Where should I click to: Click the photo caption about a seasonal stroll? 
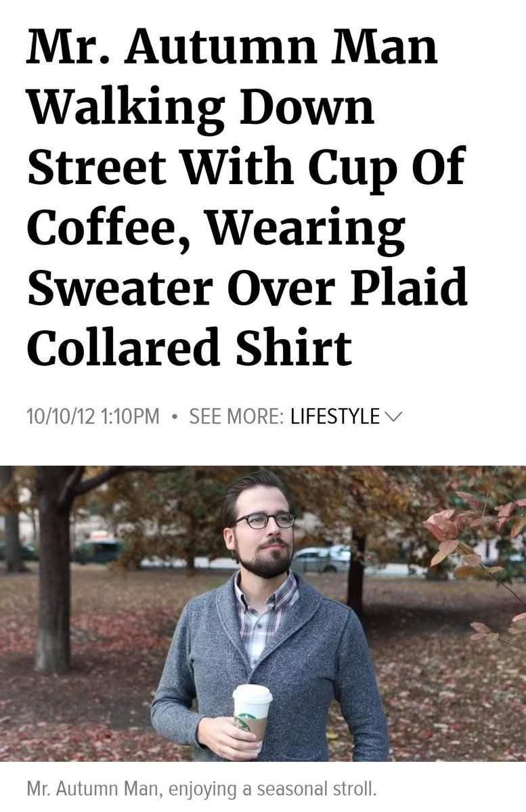coord(202,788)
